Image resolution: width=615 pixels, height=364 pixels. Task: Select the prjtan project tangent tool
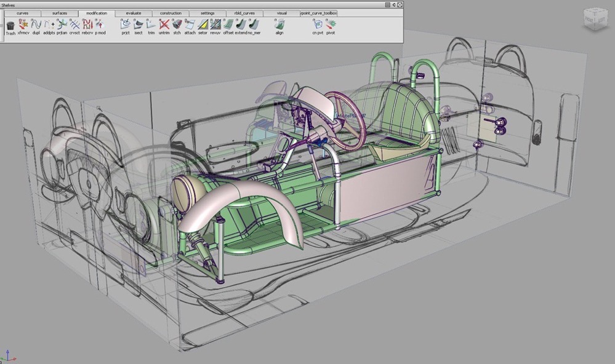pos(62,25)
